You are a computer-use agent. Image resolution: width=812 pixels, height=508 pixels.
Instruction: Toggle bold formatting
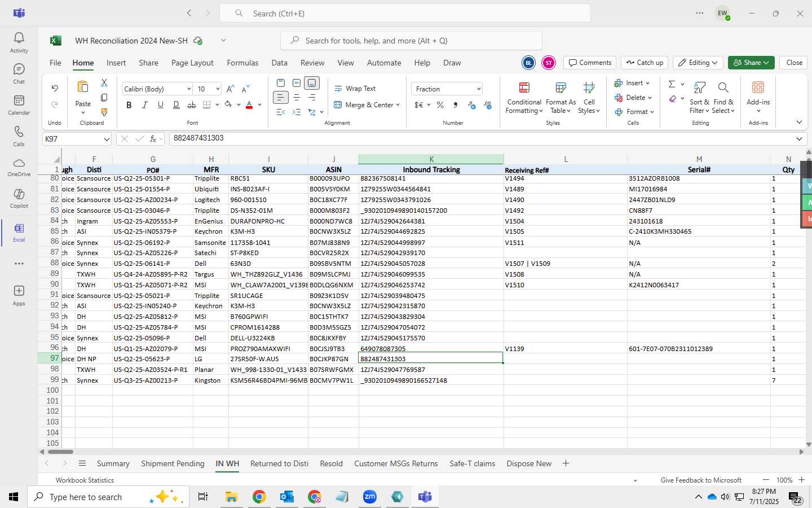coord(129,105)
